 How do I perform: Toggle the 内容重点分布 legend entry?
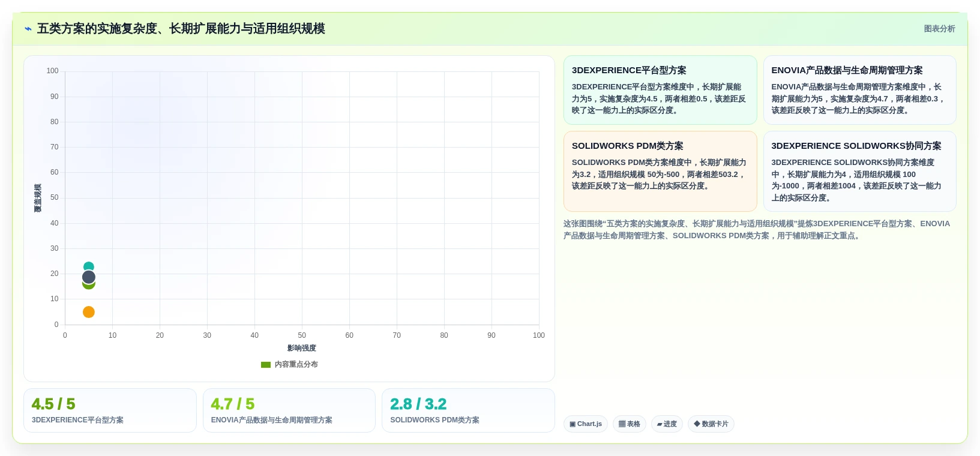tap(289, 364)
